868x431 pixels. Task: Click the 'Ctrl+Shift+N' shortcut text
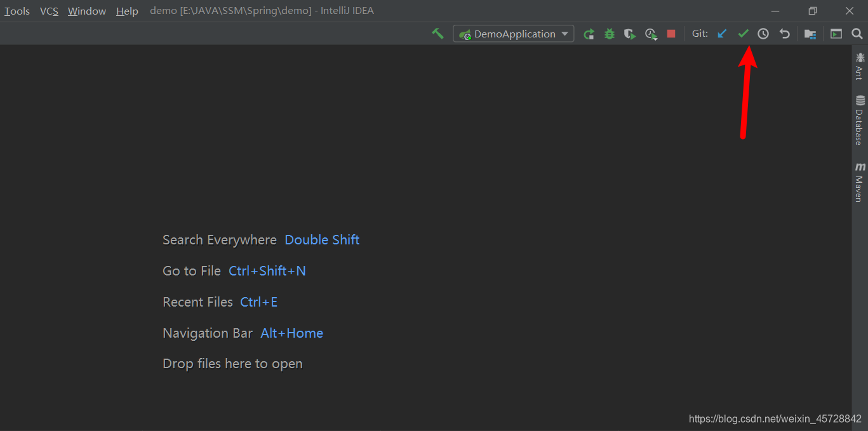tap(267, 271)
